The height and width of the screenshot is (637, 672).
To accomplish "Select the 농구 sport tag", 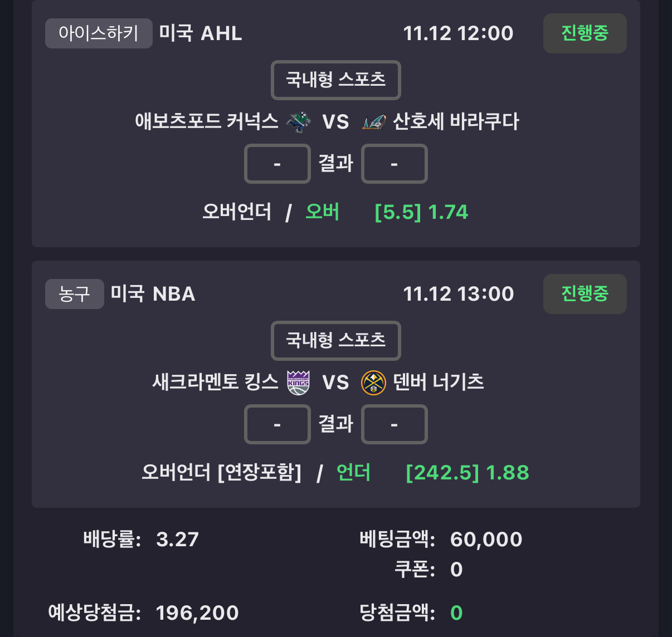I will [74, 294].
